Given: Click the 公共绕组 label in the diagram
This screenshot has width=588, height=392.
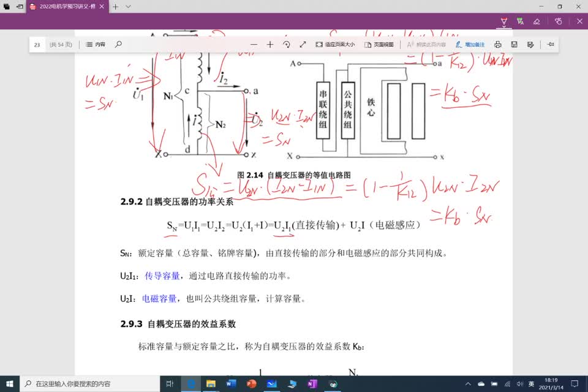Looking at the screenshot, I should (348, 109).
